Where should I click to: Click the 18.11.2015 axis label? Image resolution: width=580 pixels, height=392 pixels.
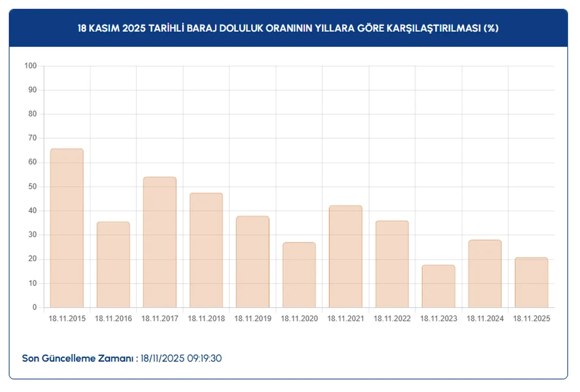click(67, 319)
